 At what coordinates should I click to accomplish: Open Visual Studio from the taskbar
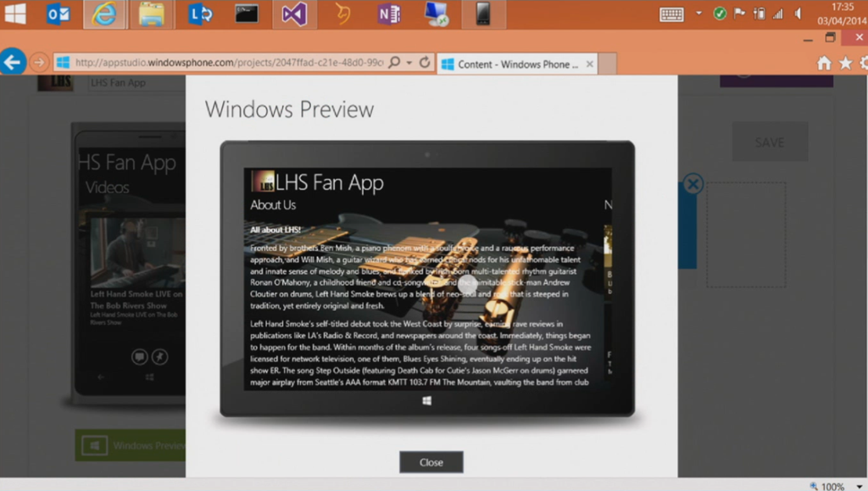click(x=294, y=14)
